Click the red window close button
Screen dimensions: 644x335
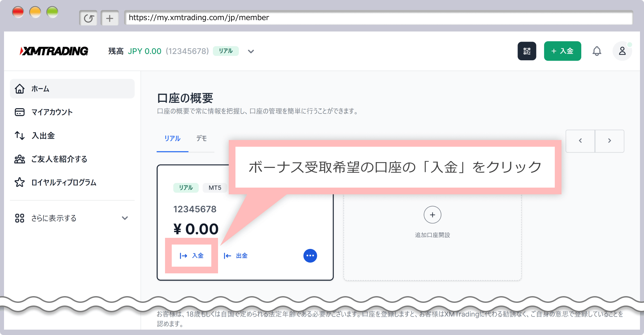tap(18, 12)
